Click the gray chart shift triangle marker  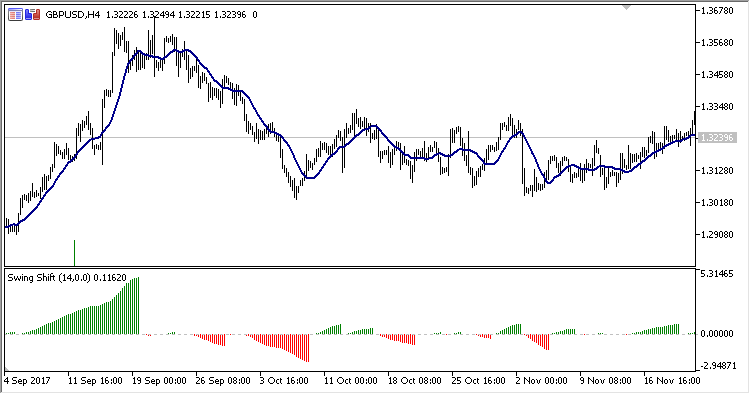626,8
